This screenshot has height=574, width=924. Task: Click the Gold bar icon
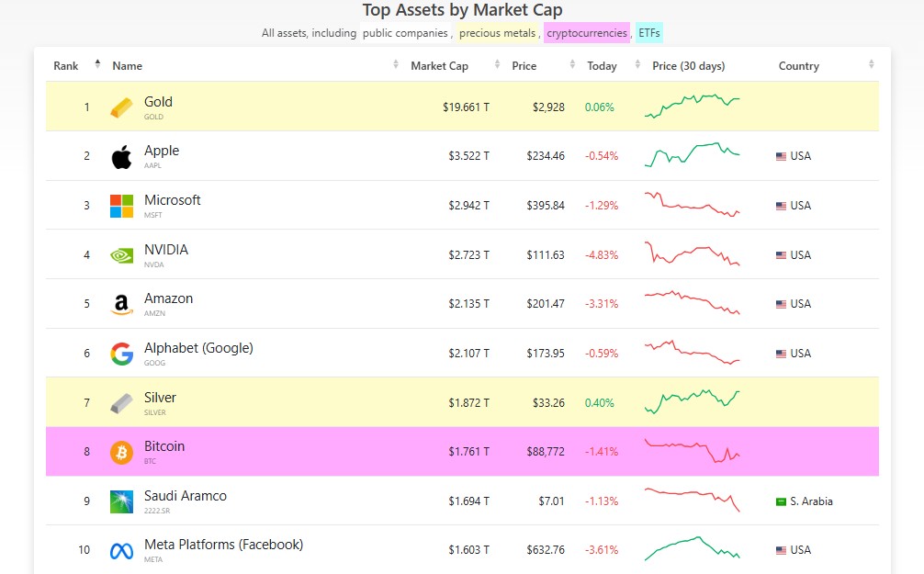click(x=121, y=107)
